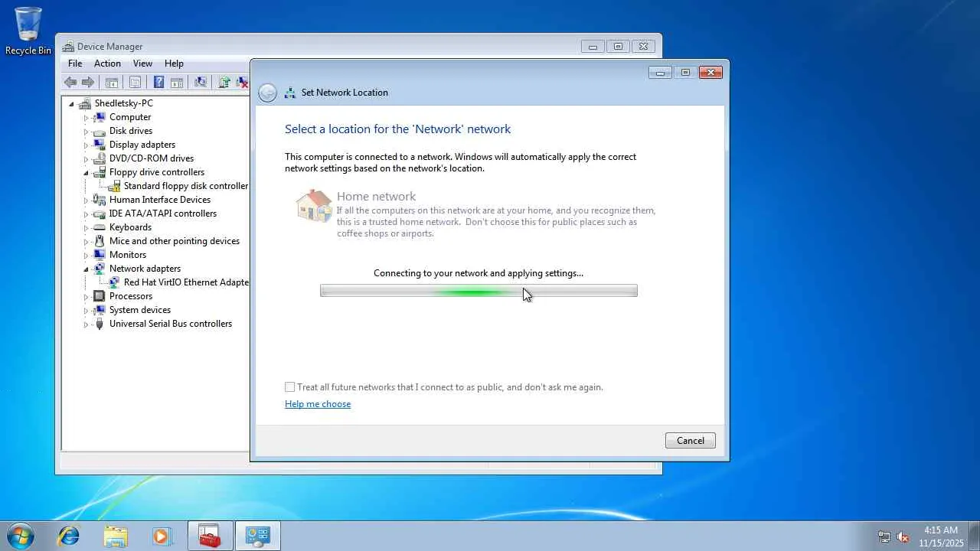Toggle the Show/Hide Action Pane toolbar icon
The image size is (980, 551).
[176, 82]
